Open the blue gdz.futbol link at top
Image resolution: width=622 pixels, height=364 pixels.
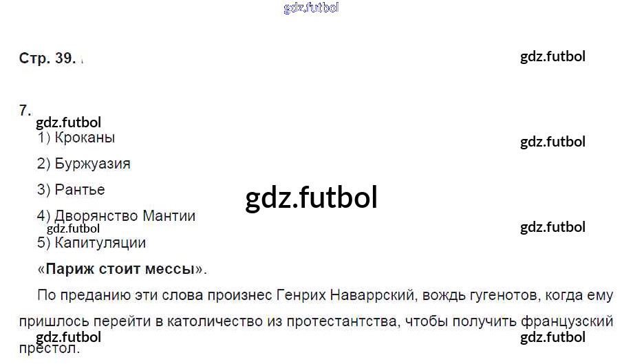coord(311,8)
